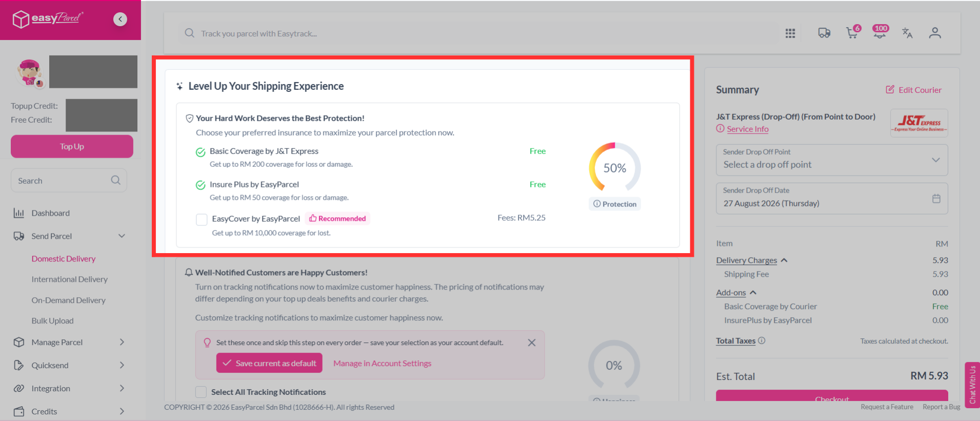Open the Sender Drop Off Date field

(832, 198)
